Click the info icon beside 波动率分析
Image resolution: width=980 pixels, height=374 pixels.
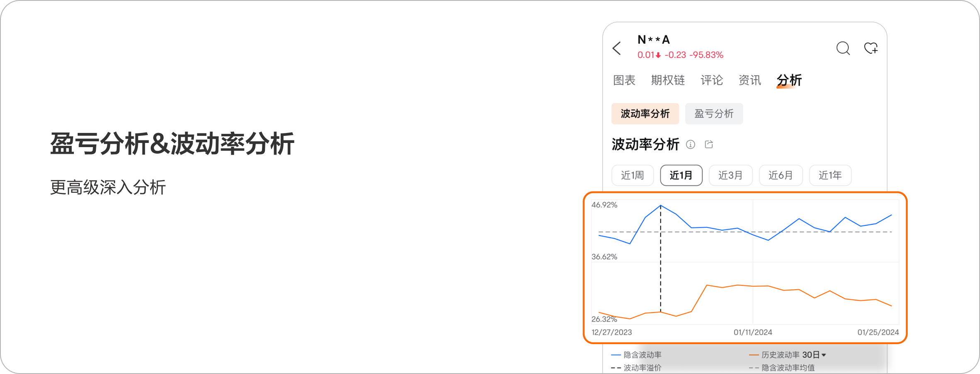pos(690,144)
